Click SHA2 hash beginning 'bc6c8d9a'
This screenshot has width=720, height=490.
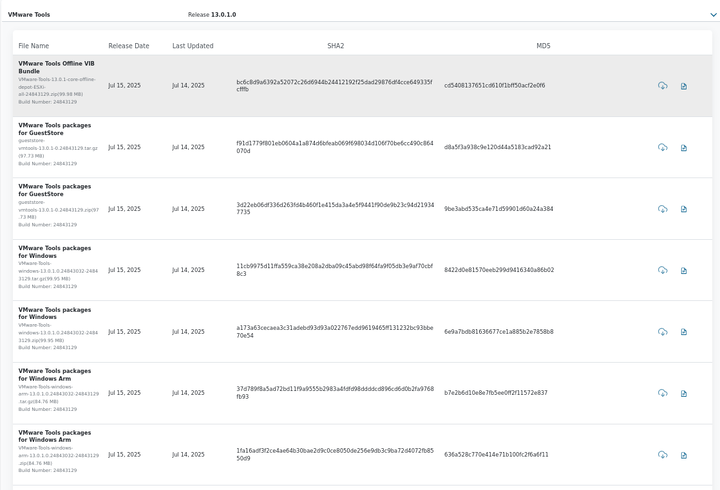(x=334, y=85)
